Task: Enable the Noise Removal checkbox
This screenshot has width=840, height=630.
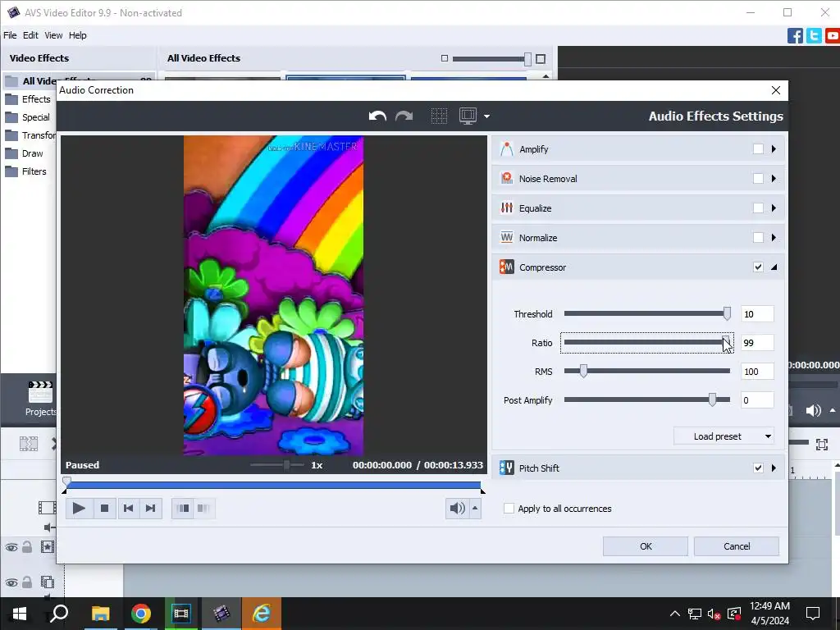Action: click(x=758, y=178)
